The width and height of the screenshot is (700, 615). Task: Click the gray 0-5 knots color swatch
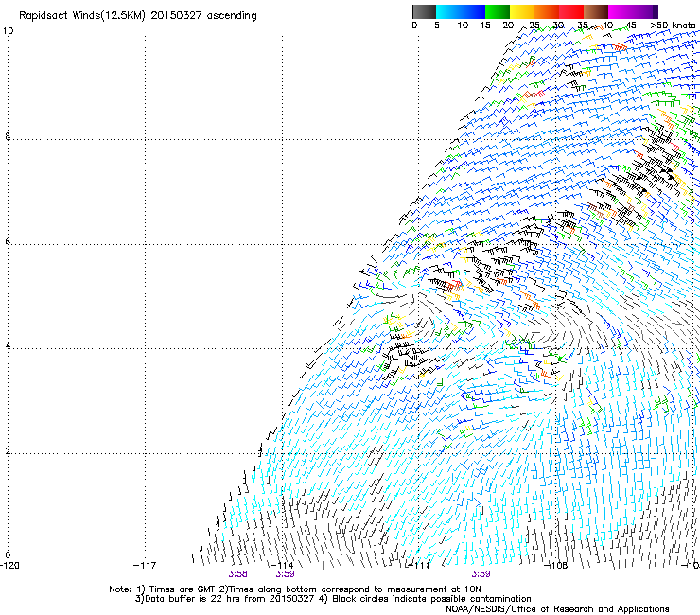tap(424, 11)
